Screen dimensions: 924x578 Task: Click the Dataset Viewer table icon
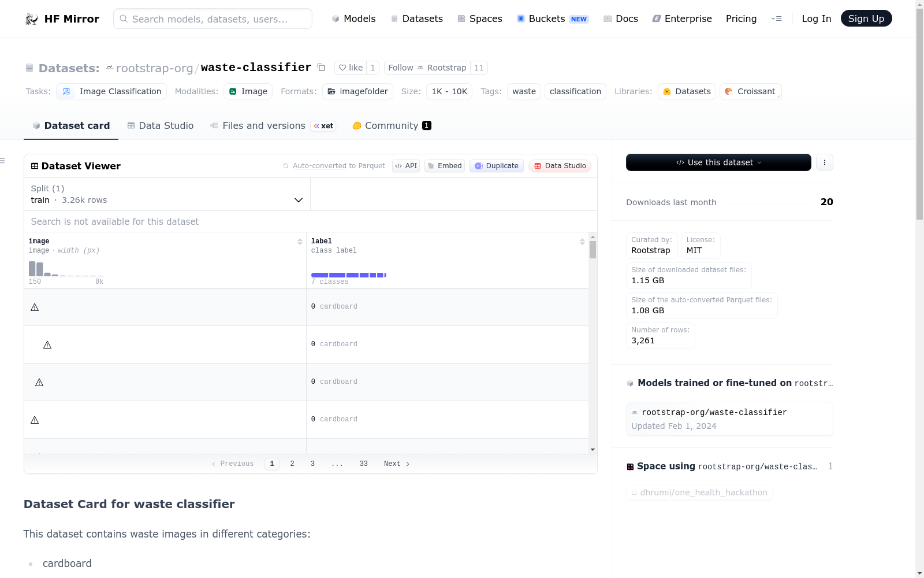point(35,166)
